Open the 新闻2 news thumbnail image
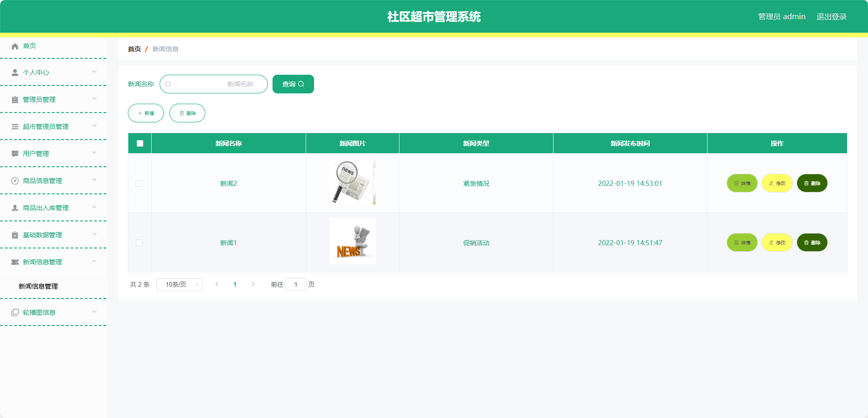868x418 pixels. [x=352, y=182]
